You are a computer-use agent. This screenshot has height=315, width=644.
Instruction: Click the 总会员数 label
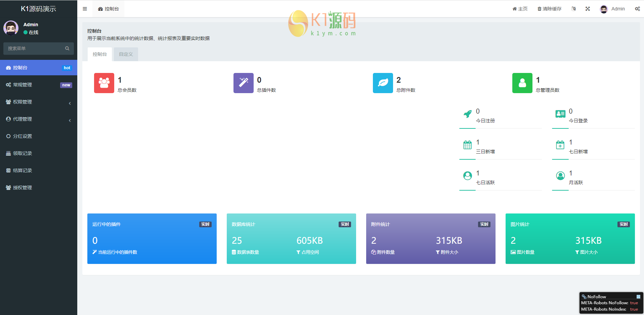coord(127,90)
